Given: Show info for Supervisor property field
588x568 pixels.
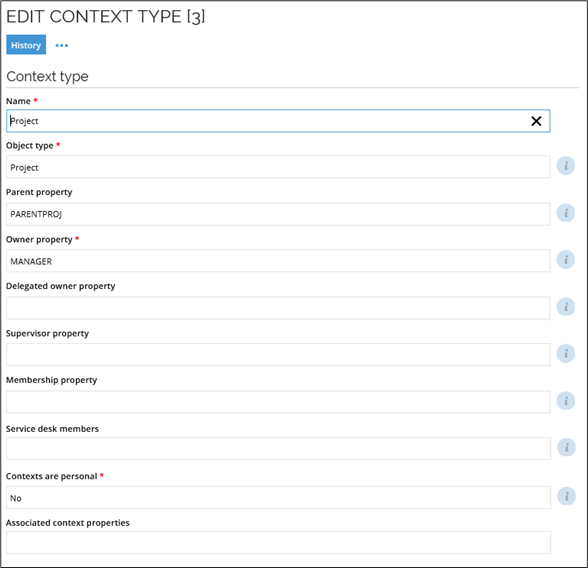Looking at the screenshot, I should 566,354.
